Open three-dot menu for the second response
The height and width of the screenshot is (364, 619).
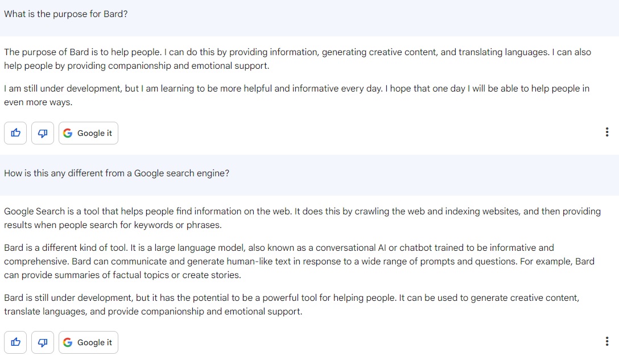point(607,342)
